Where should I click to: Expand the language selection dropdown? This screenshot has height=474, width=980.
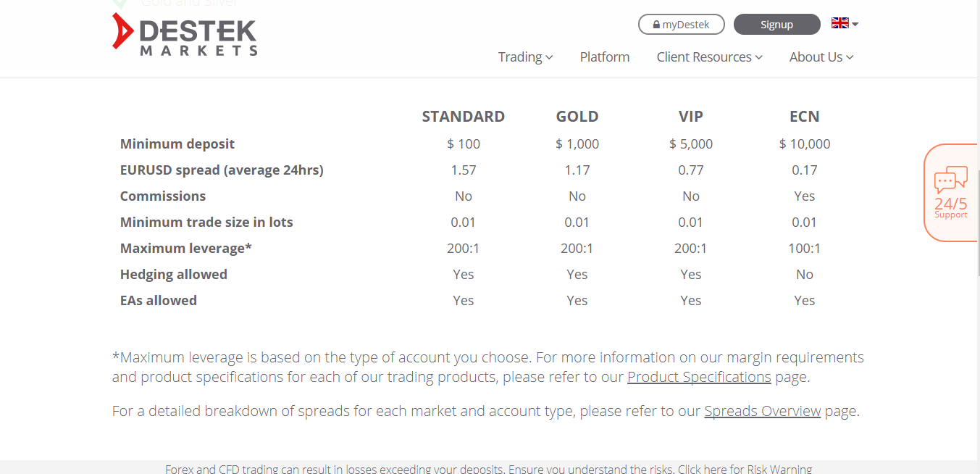(855, 24)
